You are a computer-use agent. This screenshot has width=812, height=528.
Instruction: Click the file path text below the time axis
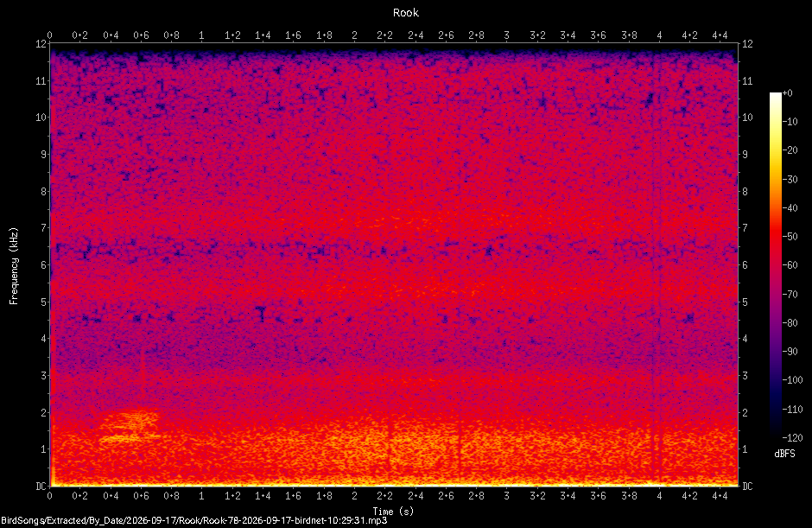[x=194, y=520]
